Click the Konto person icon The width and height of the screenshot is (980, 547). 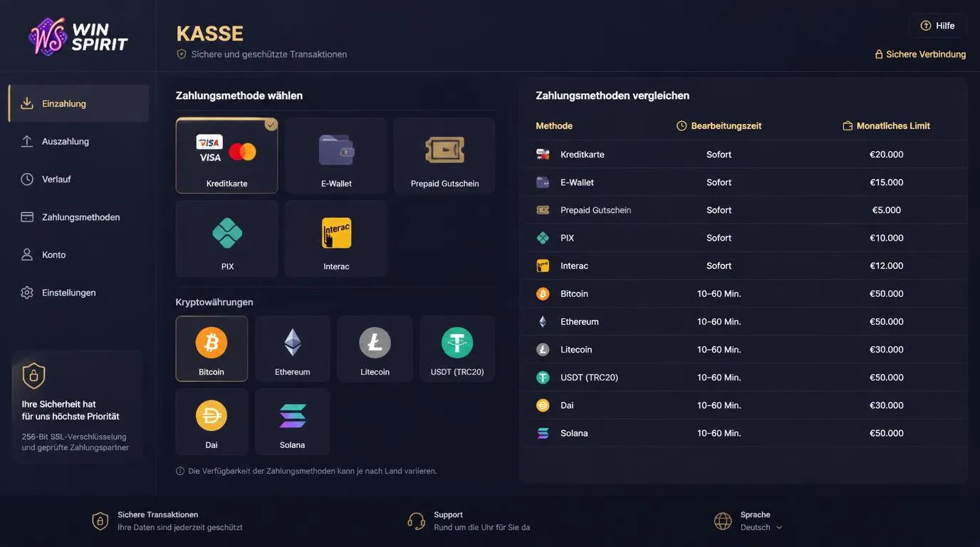pyautogui.click(x=27, y=254)
